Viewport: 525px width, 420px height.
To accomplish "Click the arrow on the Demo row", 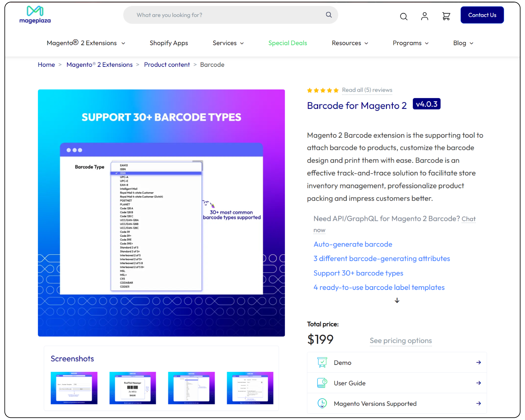I will coord(479,363).
